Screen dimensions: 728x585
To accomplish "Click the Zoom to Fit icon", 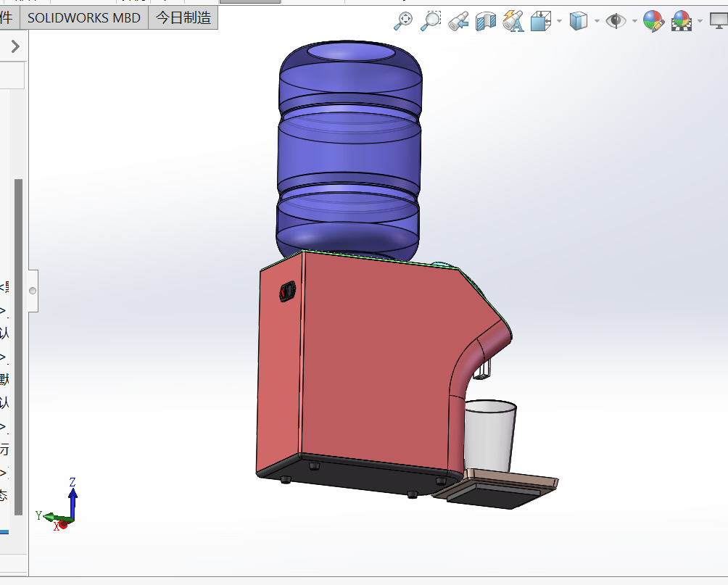I will point(403,21).
